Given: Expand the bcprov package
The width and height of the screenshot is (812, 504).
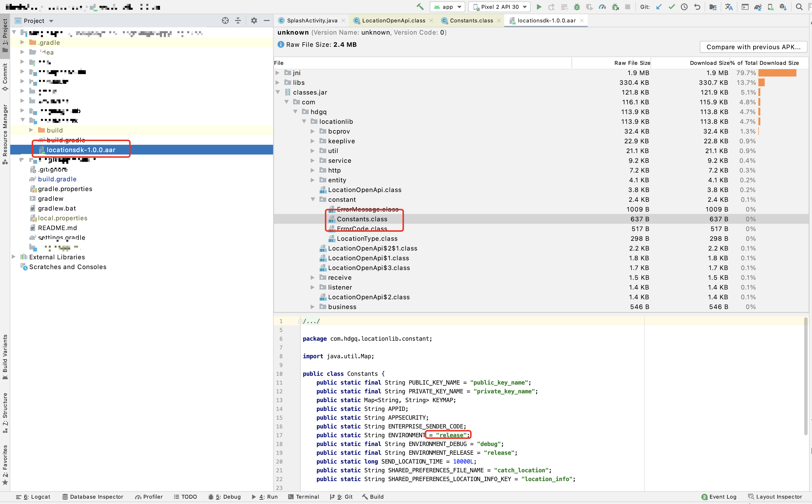Looking at the screenshot, I should pos(312,131).
